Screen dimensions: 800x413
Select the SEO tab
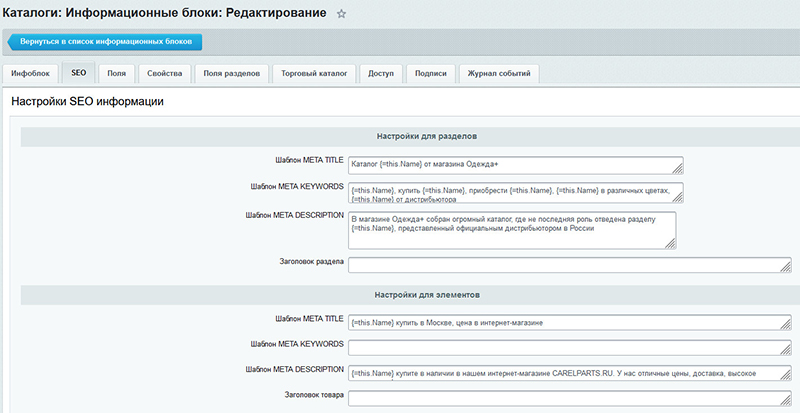(78, 74)
